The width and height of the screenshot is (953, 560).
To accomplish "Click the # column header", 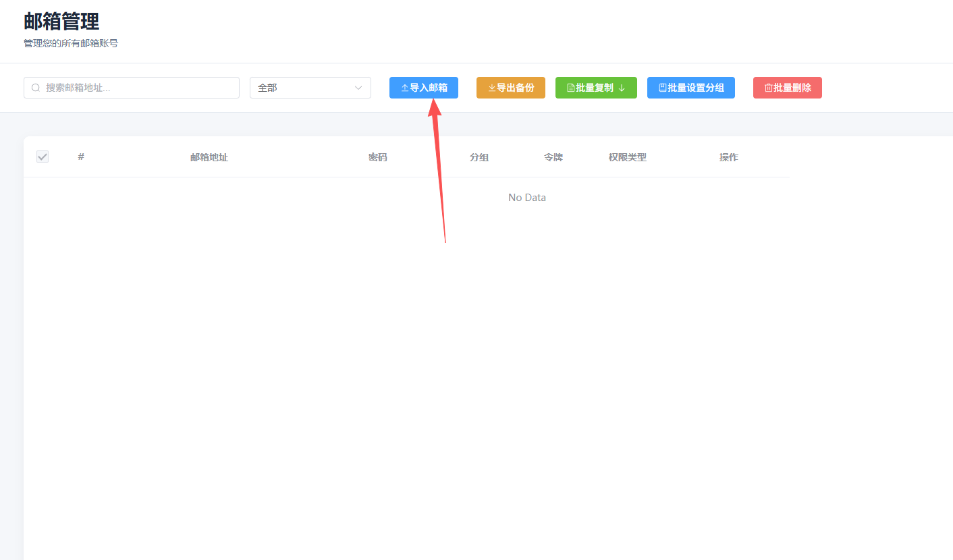I will tap(81, 157).
